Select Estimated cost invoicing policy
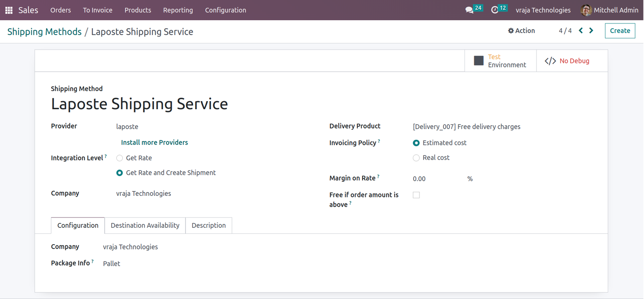644x299 pixels. (416, 143)
